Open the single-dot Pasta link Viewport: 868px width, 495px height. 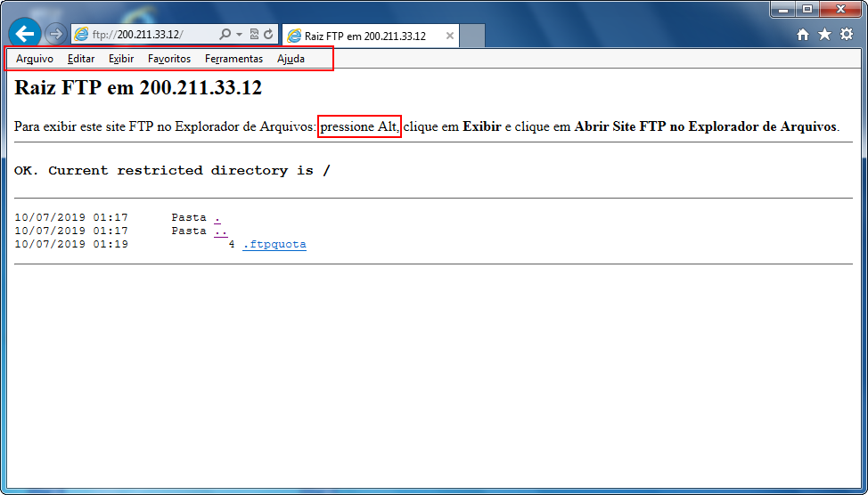tap(217, 217)
